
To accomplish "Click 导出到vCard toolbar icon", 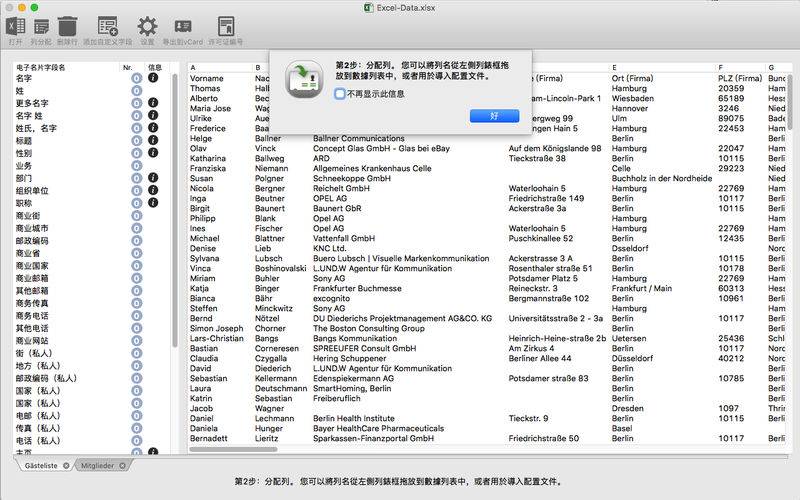I will click(x=183, y=26).
